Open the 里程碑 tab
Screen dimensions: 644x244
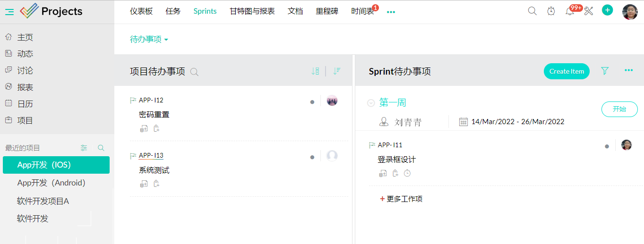click(x=327, y=11)
